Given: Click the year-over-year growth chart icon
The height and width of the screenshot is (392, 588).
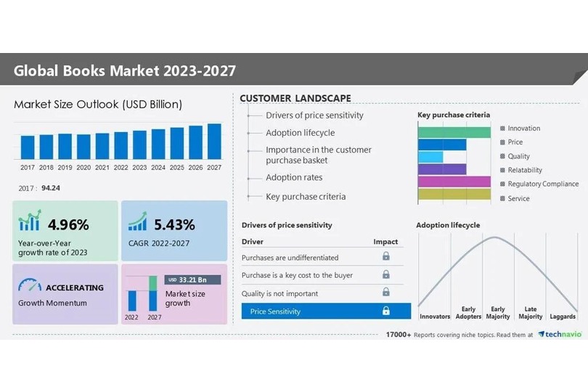Looking at the screenshot, I should (x=30, y=220).
